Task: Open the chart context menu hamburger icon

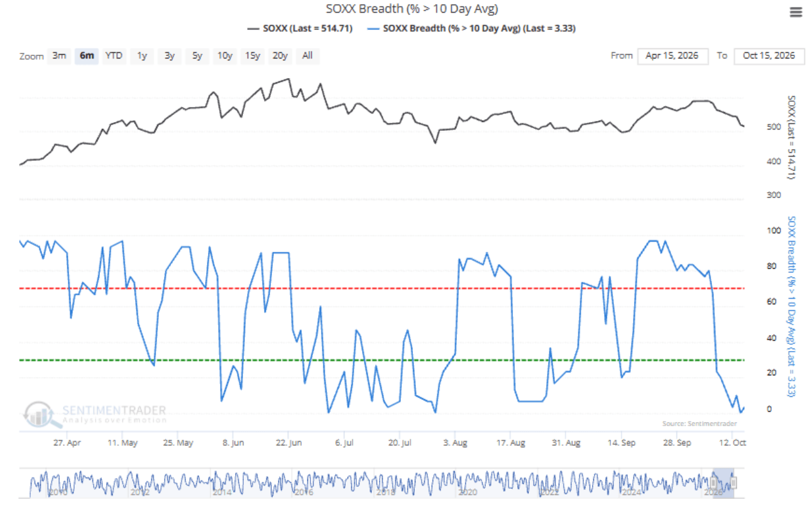Action: (x=796, y=13)
